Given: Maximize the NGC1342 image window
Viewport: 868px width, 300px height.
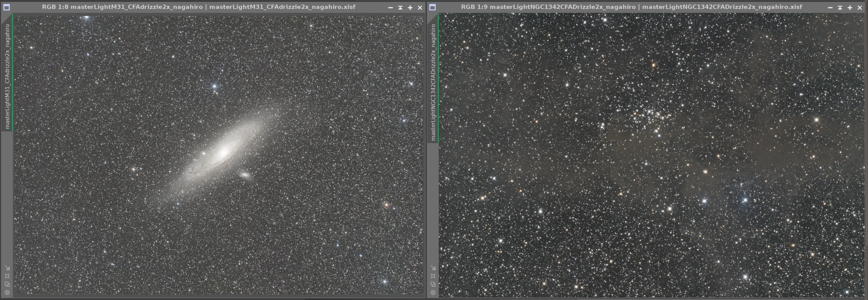Looking at the screenshot, I should click(x=850, y=7).
